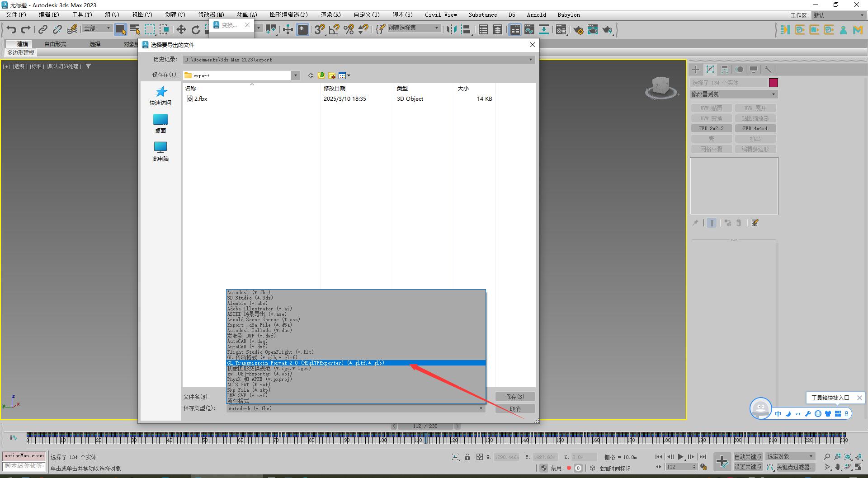Expand the 保存在 folder dropdown
This screenshot has width=868, height=478.
[295, 75]
